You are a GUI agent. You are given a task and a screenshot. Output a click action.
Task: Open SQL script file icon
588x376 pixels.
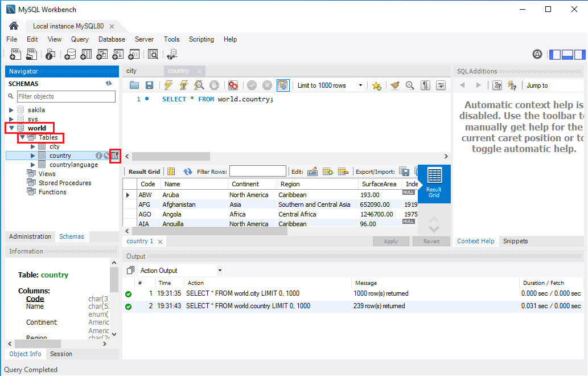tap(31, 55)
